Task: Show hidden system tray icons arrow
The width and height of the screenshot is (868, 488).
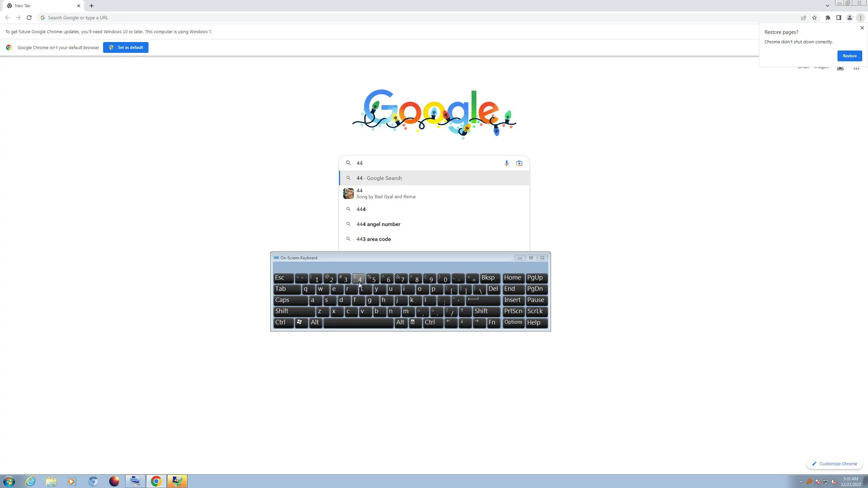Action: 801,482
